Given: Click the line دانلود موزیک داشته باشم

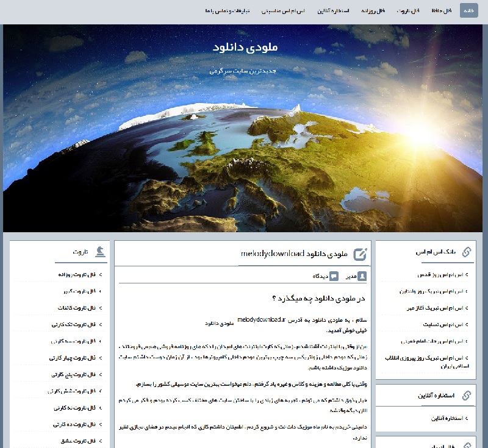Looking at the screenshot, I should click(337, 368).
